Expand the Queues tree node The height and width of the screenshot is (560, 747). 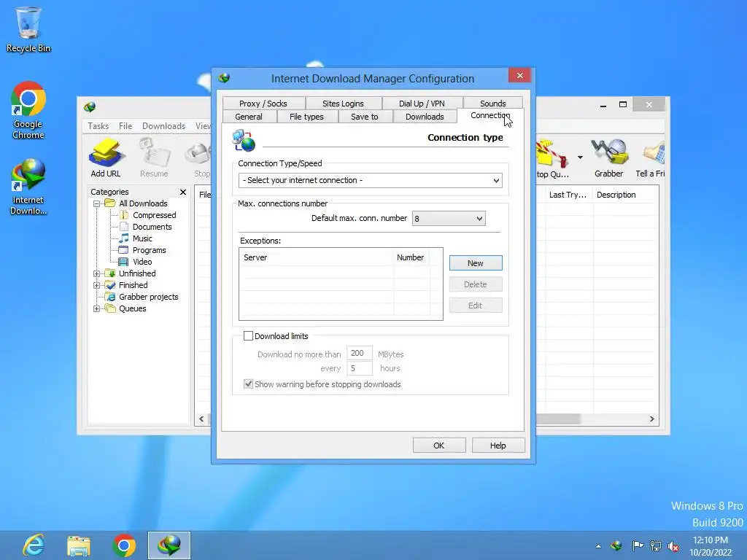[x=97, y=308]
